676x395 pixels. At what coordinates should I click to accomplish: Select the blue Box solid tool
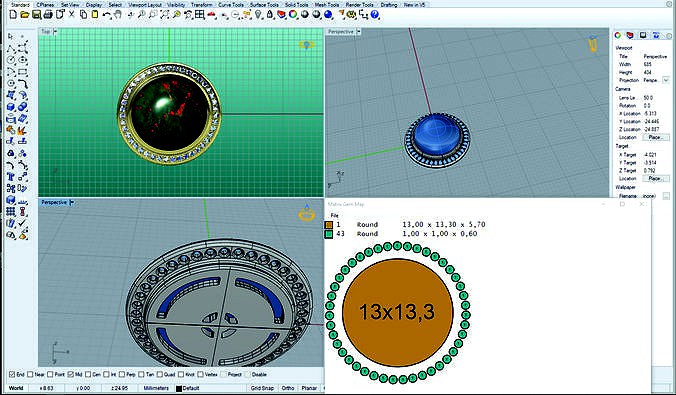pyautogui.click(x=11, y=107)
